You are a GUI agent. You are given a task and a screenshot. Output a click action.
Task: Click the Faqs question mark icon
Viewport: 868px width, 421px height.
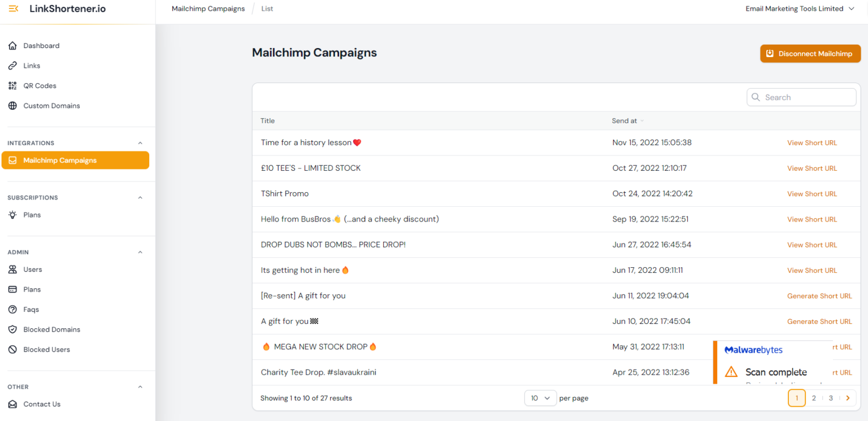(x=12, y=310)
